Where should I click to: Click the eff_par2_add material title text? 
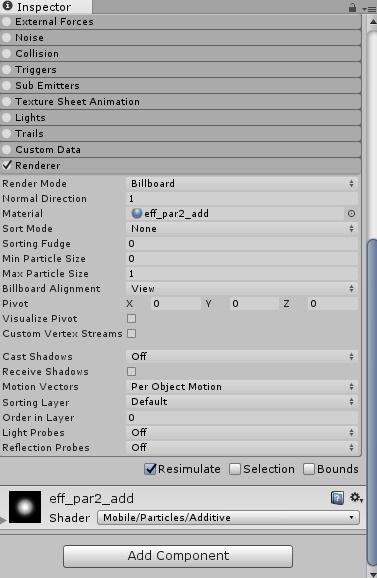coord(91,498)
